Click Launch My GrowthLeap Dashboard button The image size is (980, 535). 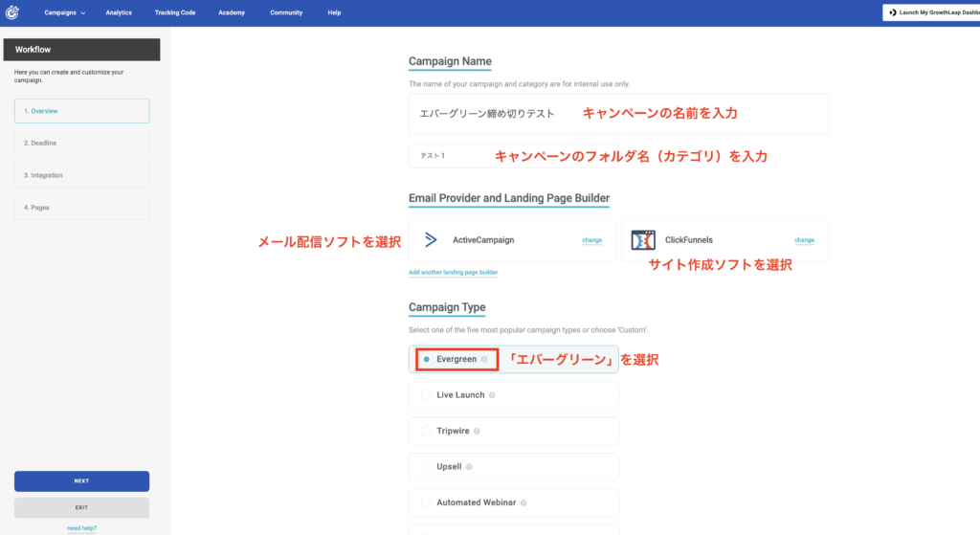[931, 12]
